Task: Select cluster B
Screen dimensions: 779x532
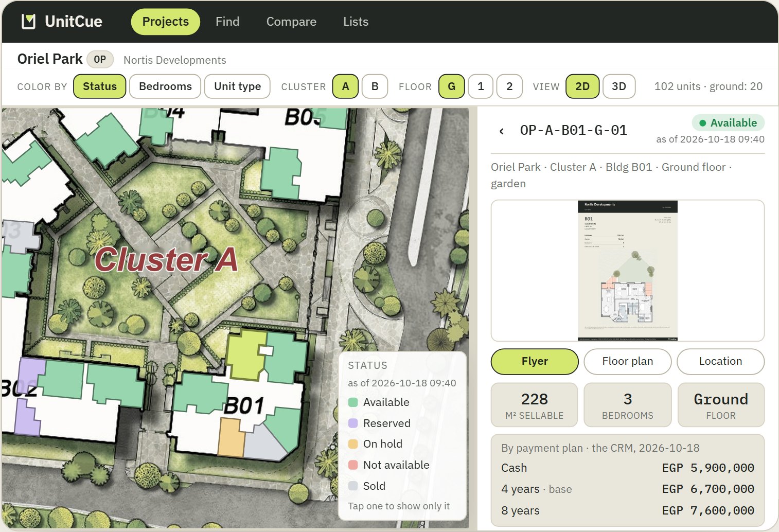Action: pos(375,86)
